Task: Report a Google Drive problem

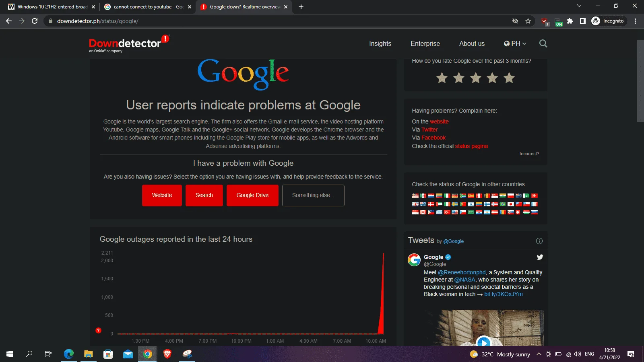Action: (x=252, y=195)
